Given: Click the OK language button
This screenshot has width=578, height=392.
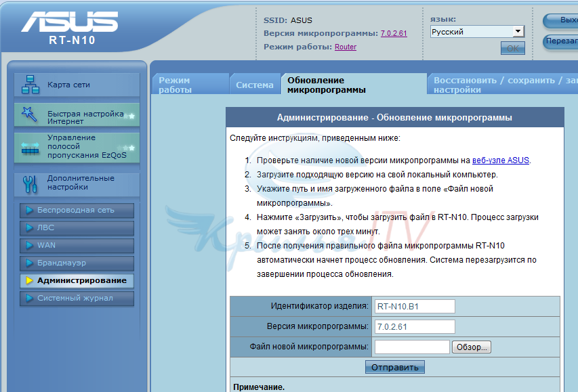Looking at the screenshot, I should (513, 48).
